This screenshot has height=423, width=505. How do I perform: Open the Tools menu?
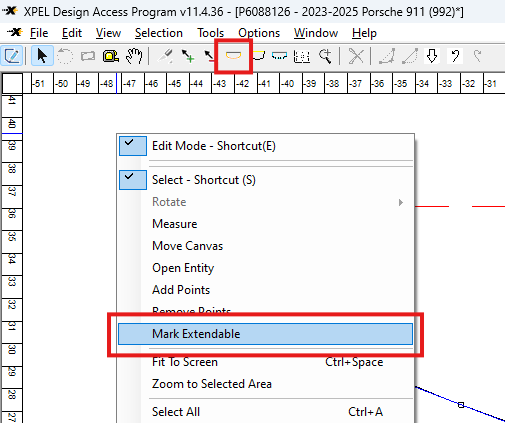pos(210,33)
